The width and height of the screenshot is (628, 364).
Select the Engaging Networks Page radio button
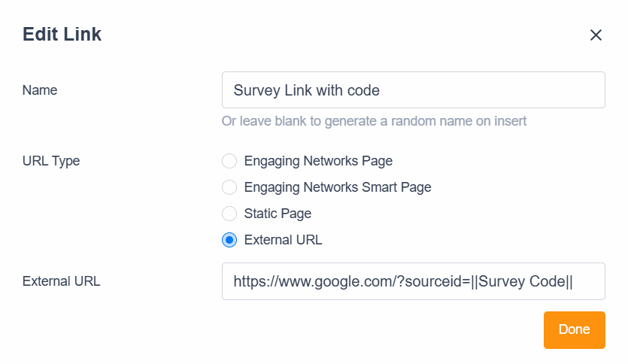[x=229, y=161]
